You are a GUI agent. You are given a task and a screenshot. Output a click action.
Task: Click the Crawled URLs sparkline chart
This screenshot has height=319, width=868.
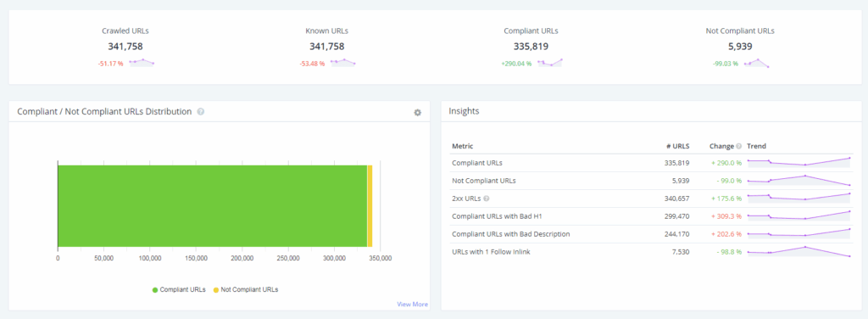(142, 63)
